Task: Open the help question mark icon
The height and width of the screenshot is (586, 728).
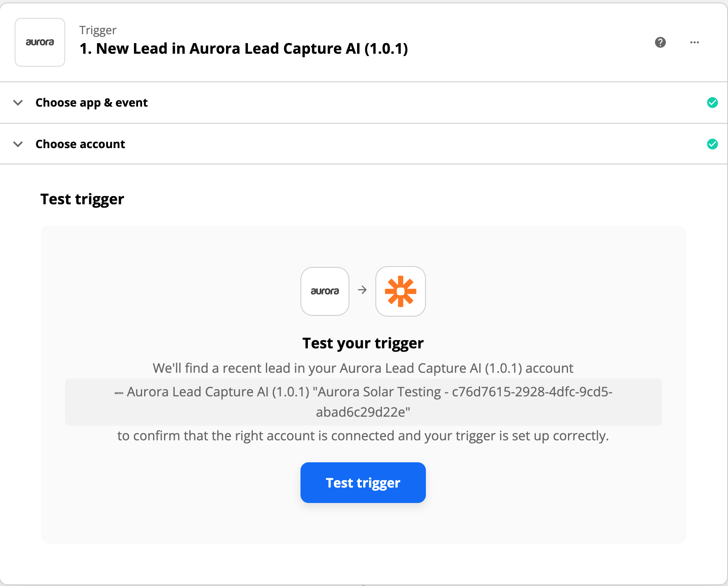Action: pyautogui.click(x=660, y=42)
